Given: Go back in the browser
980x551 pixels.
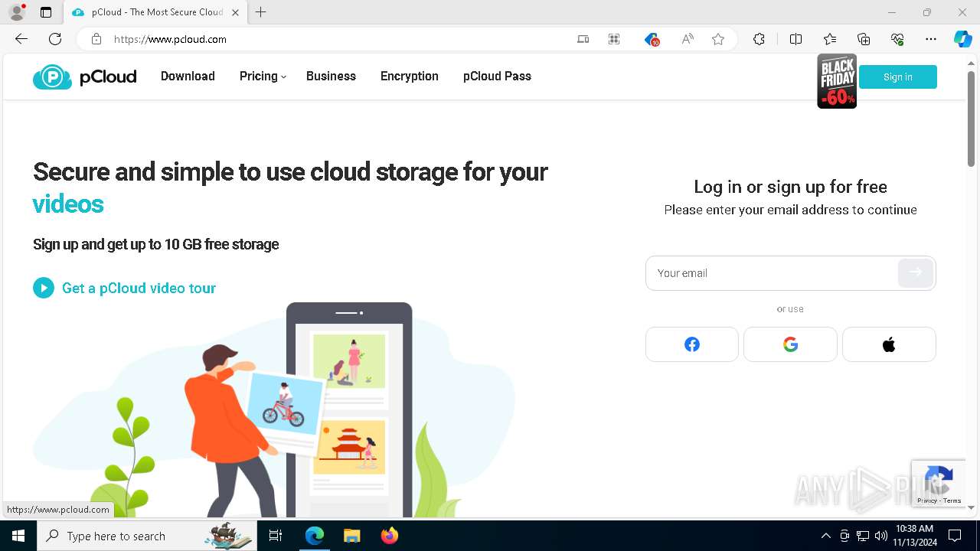Looking at the screenshot, I should coord(21,39).
